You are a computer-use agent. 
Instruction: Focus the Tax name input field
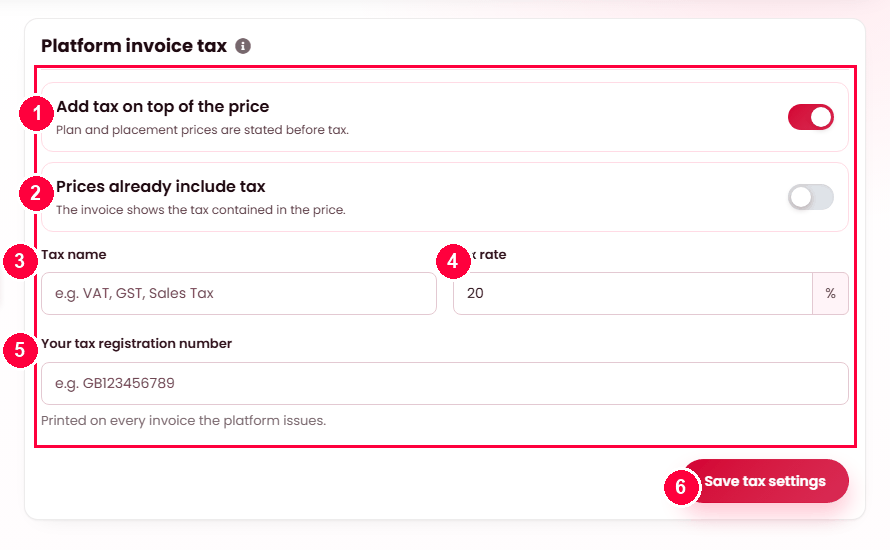[x=239, y=293]
